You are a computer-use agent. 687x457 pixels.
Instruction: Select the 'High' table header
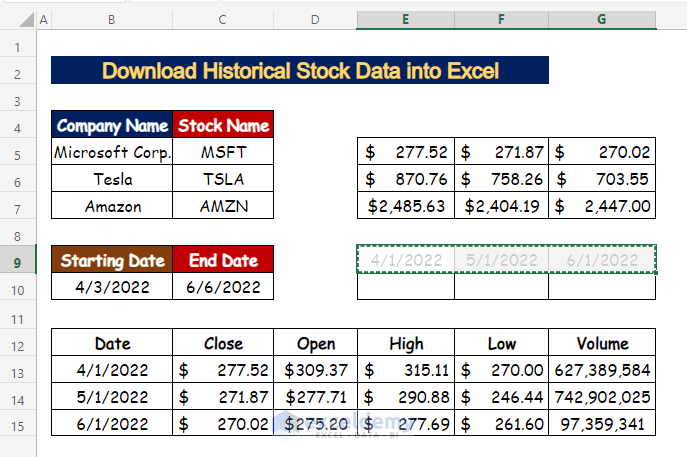pos(406,343)
